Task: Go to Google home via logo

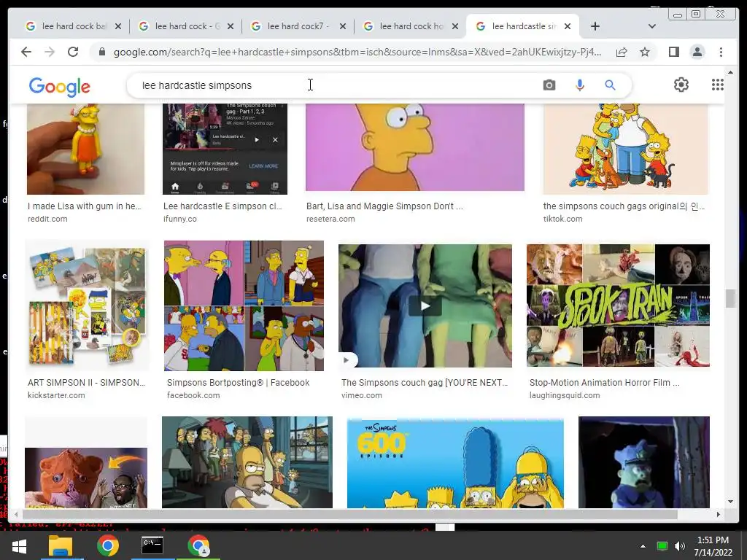Action: [x=59, y=87]
